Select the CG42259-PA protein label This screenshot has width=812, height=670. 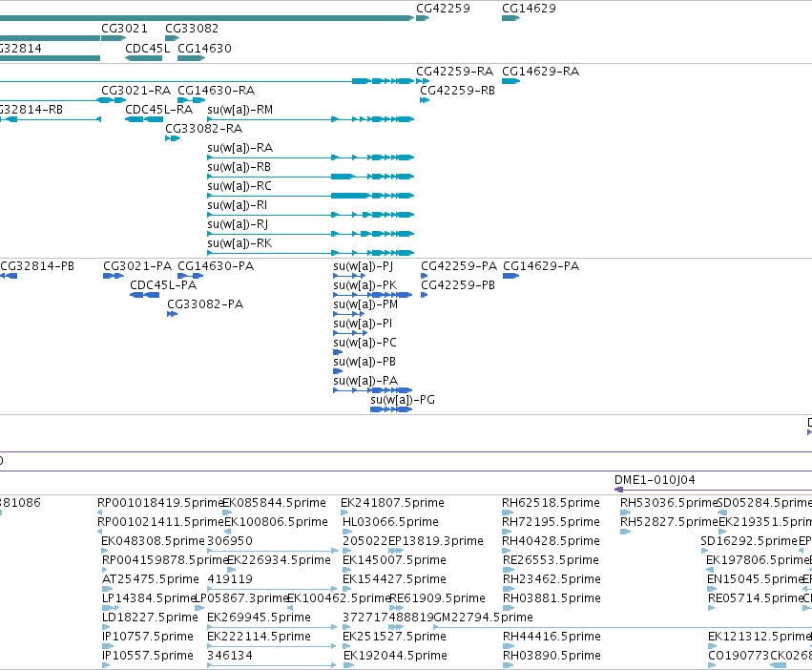pyautogui.click(x=459, y=266)
